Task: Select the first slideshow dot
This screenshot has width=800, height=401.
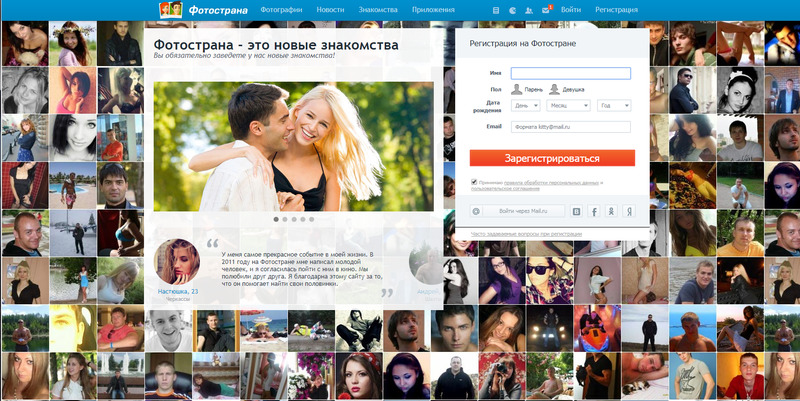Action: (276, 219)
